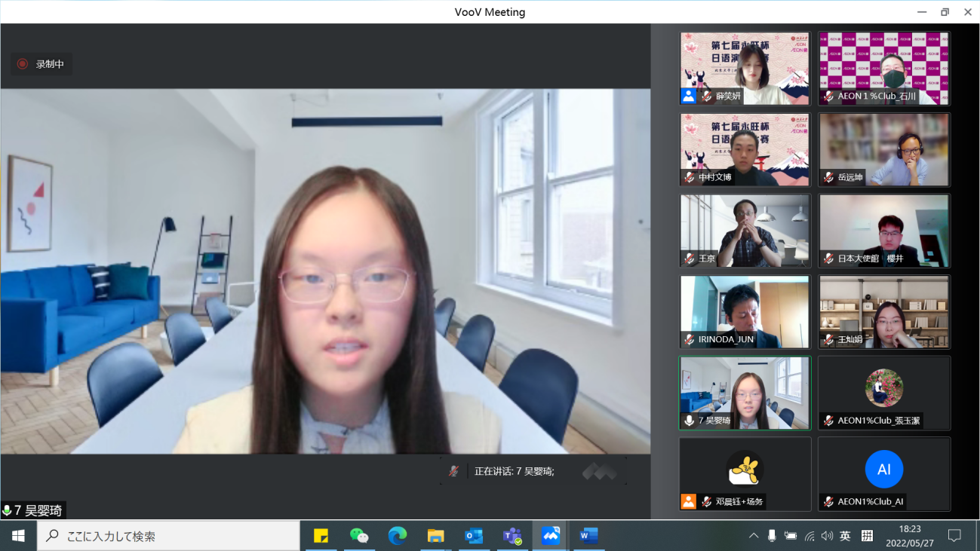Open the Windows notification center
Viewport: 980px width, 551px height.
[954, 536]
